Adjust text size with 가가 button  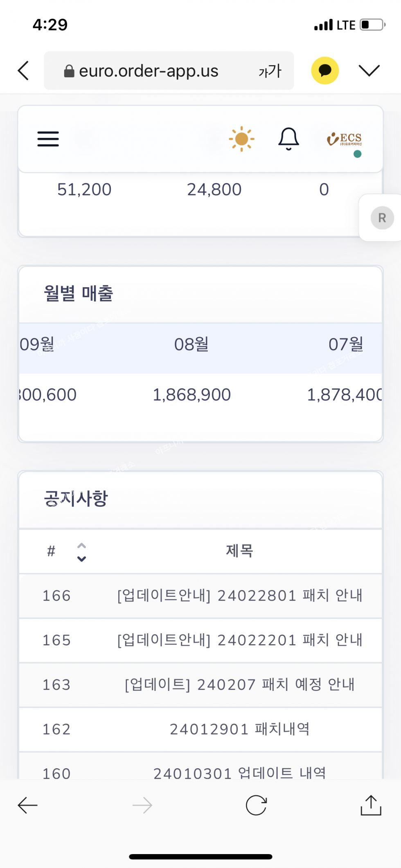[270, 71]
